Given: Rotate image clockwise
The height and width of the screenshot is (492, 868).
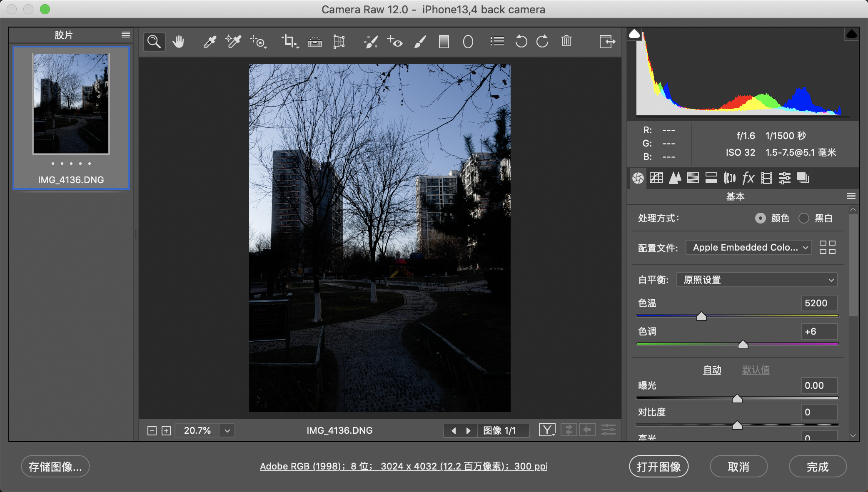Looking at the screenshot, I should (x=542, y=41).
